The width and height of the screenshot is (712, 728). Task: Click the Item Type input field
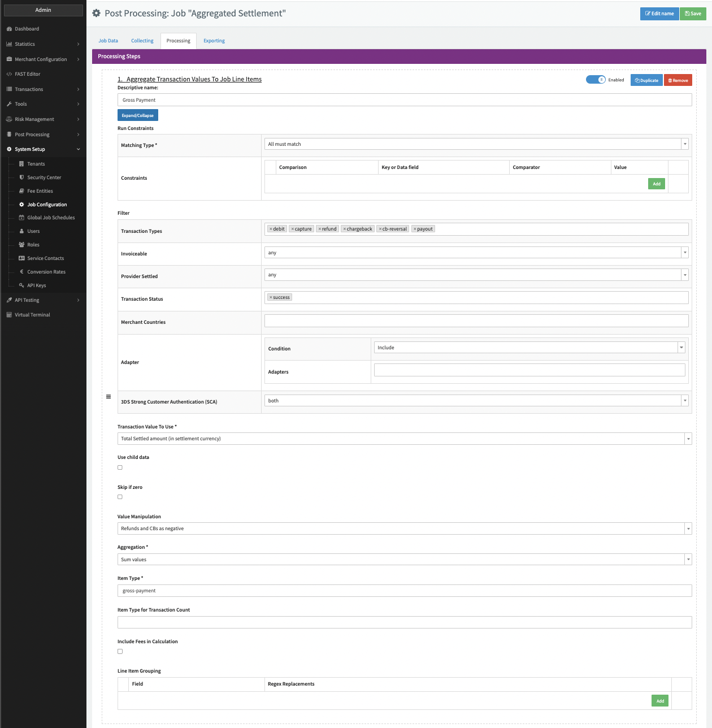(x=404, y=591)
